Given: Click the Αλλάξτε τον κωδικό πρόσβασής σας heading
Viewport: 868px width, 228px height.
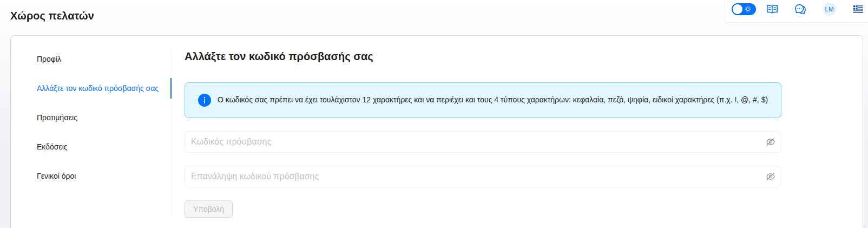Looking at the screenshot, I should [279, 56].
